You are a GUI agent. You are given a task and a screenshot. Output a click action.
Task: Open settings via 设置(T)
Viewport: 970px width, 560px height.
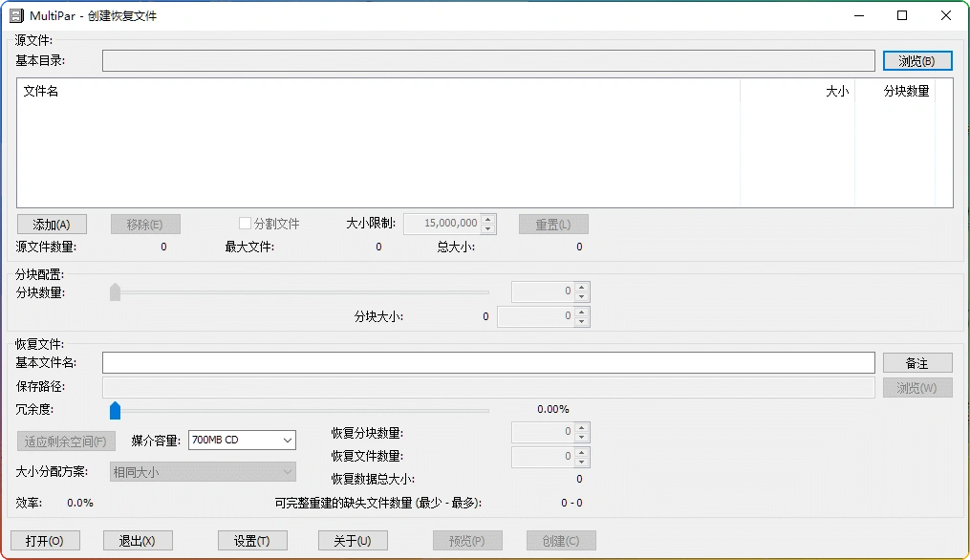tap(252, 540)
